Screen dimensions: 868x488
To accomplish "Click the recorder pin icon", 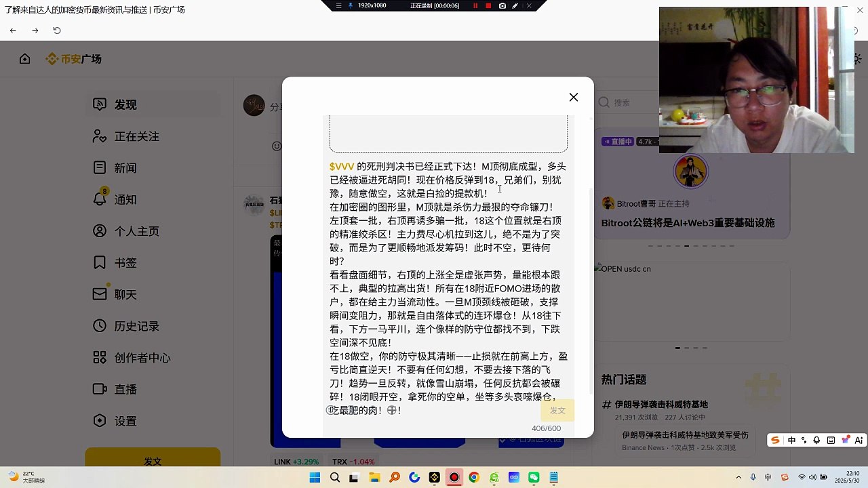I will point(350,5).
